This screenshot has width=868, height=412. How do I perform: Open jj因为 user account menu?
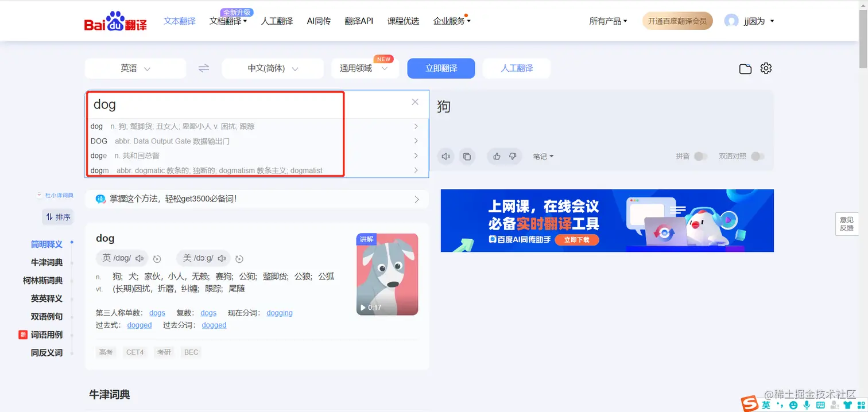[759, 21]
